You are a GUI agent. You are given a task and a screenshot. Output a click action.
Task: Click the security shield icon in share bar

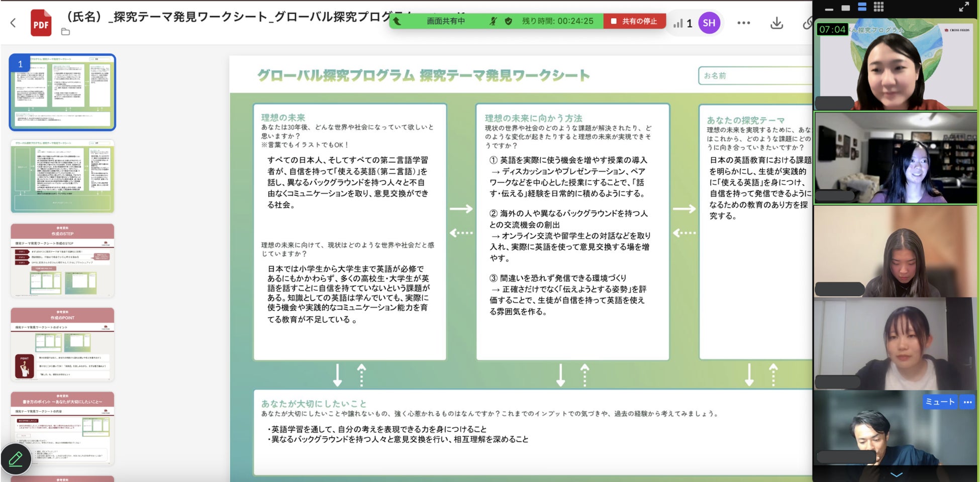509,21
